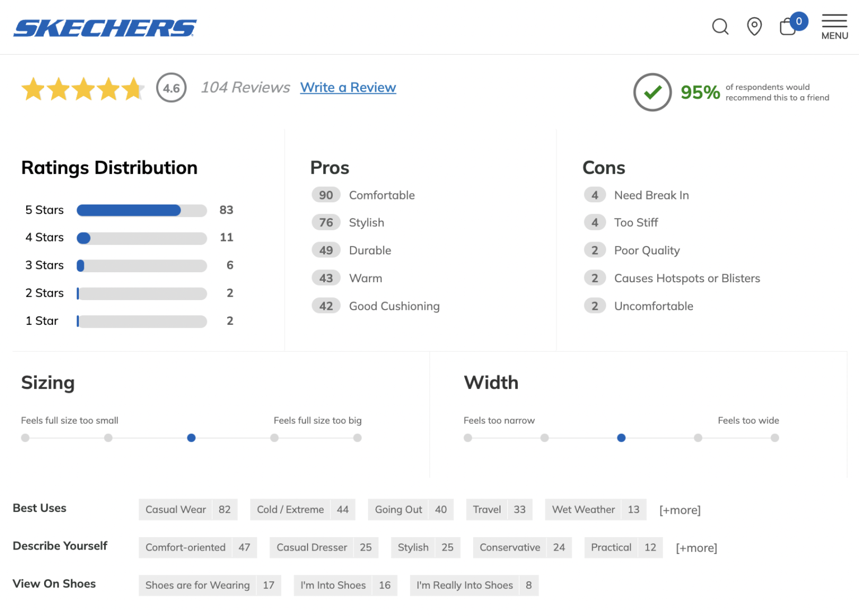Expand more Describe Yourself options
Image resolution: width=859 pixels, height=616 pixels.
[x=696, y=548]
